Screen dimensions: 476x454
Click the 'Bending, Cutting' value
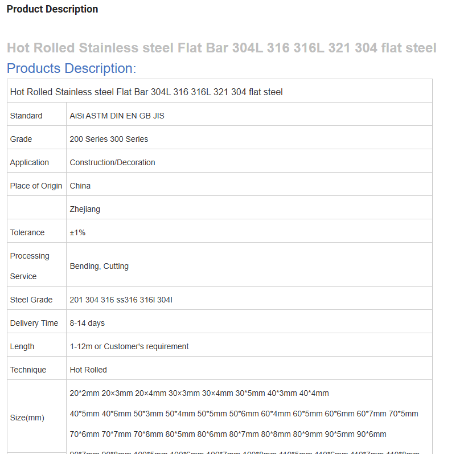[99, 266]
